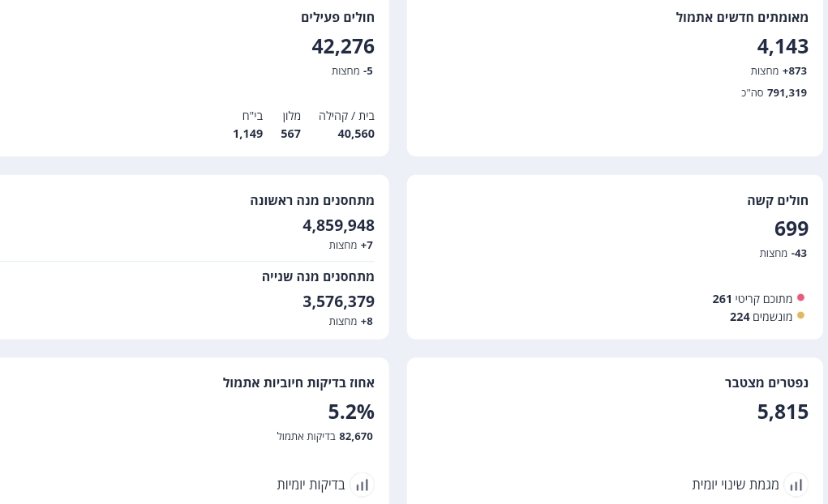Select the מאומתים חדשים אתמול card title
The width and height of the screenshot is (828, 504).
point(741,17)
